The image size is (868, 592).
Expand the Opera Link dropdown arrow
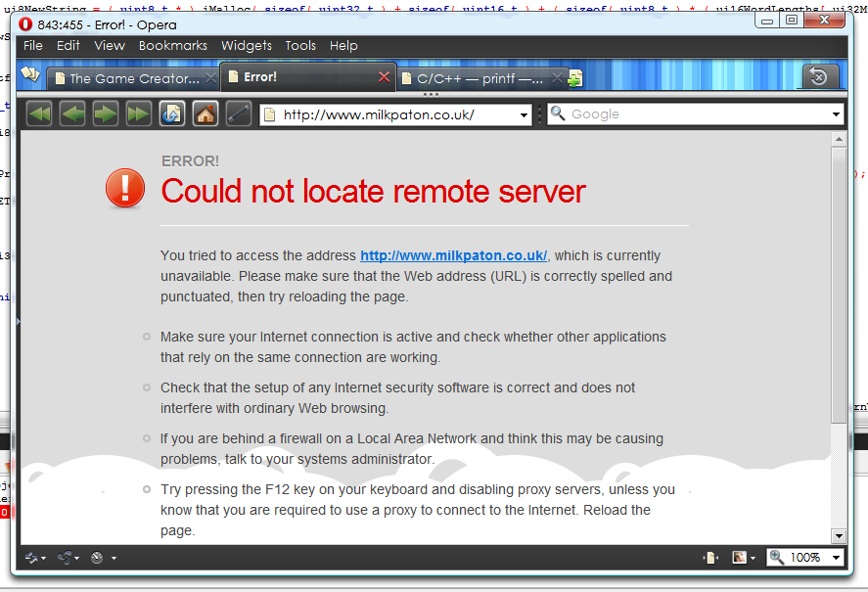pos(43,558)
